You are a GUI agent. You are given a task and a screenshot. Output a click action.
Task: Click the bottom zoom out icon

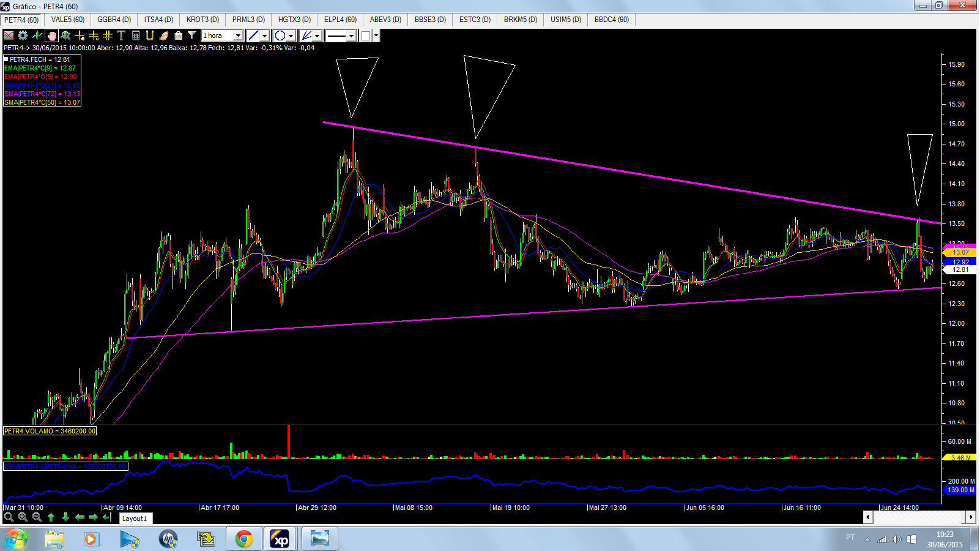37,517
